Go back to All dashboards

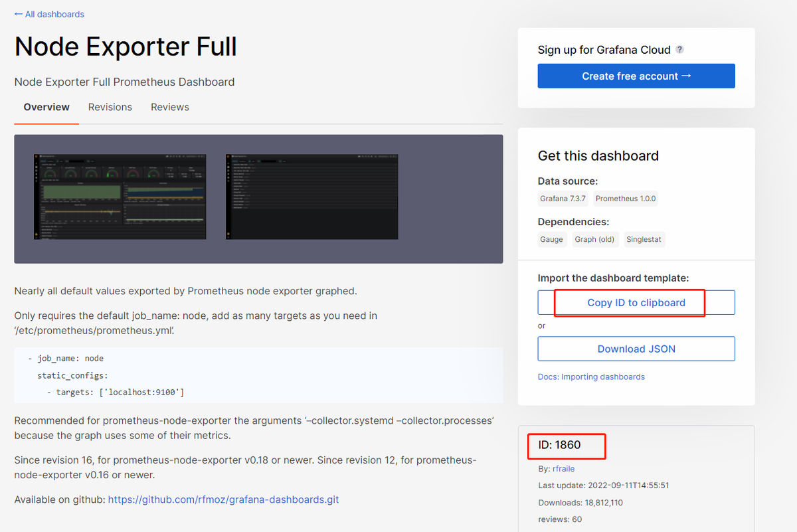tap(49, 14)
